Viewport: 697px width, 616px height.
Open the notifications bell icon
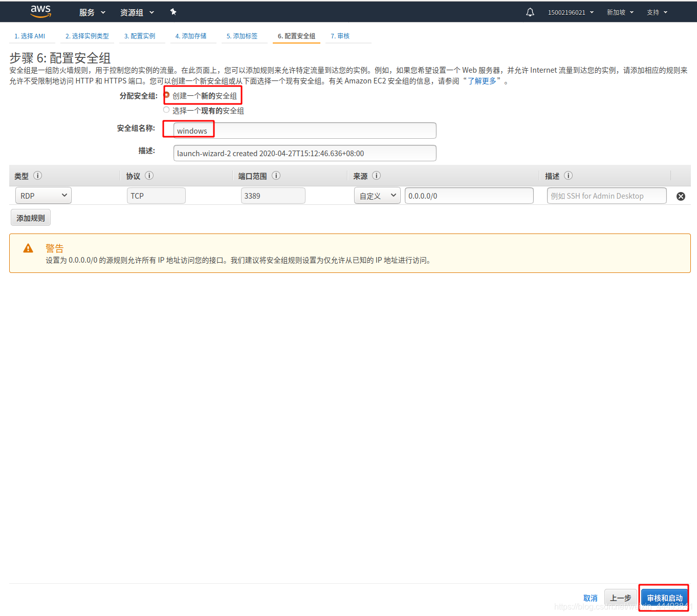530,12
